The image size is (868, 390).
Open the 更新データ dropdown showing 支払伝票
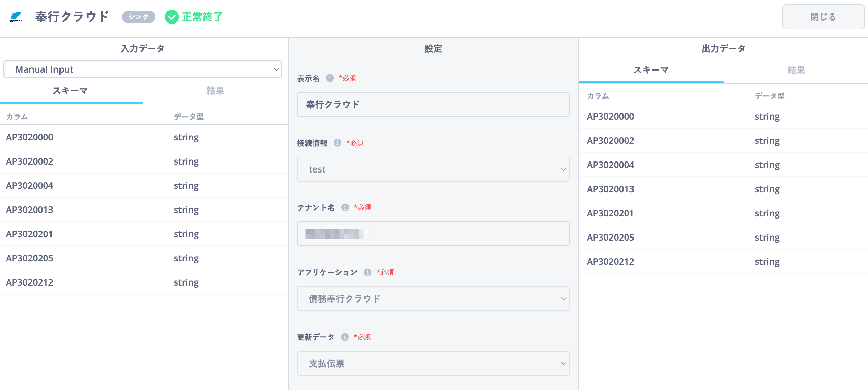point(433,363)
